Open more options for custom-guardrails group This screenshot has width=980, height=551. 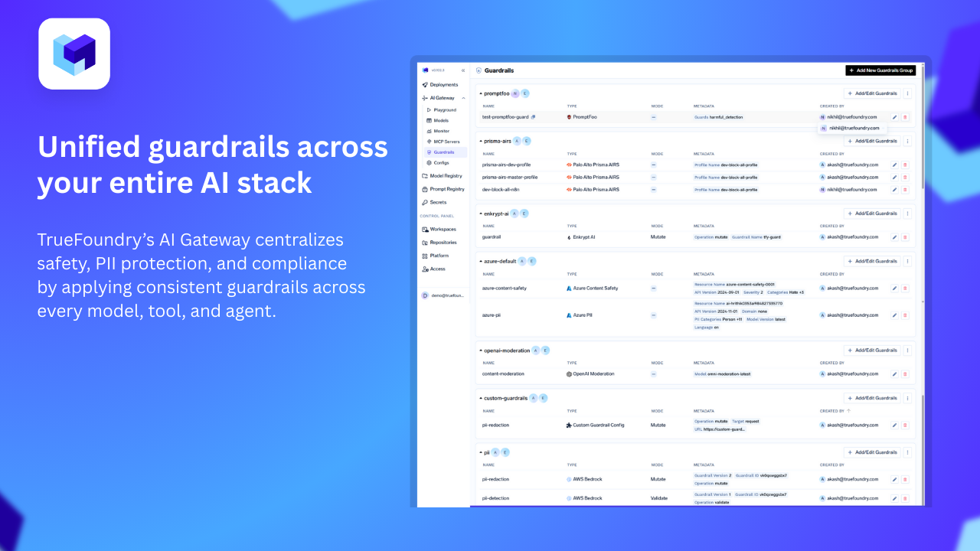pyautogui.click(x=907, y=398)
